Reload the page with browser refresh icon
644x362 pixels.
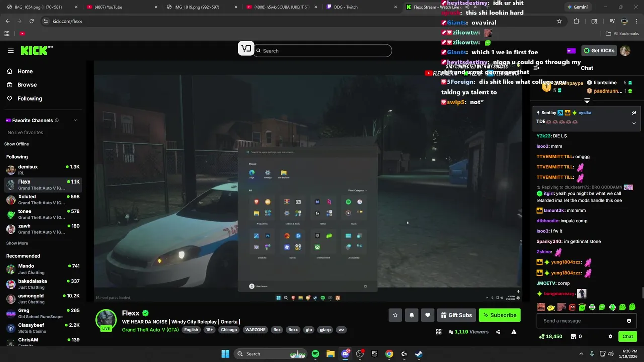[31, 21]
